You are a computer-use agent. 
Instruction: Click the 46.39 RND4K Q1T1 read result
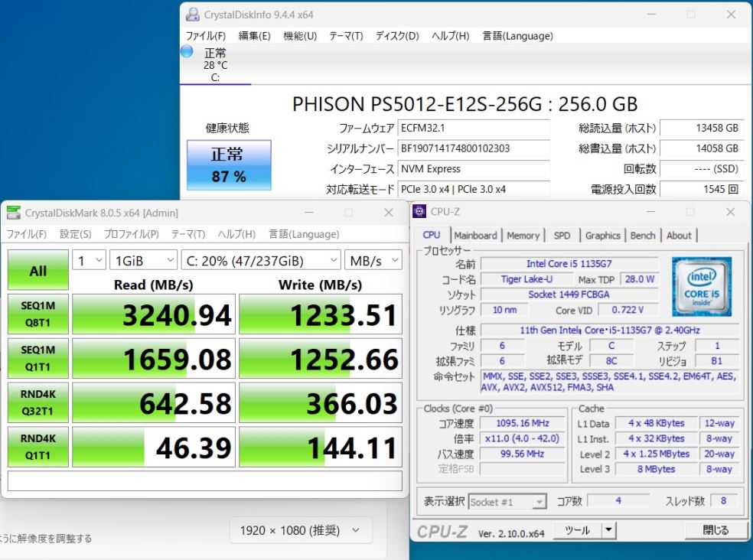tap(154, 447)
